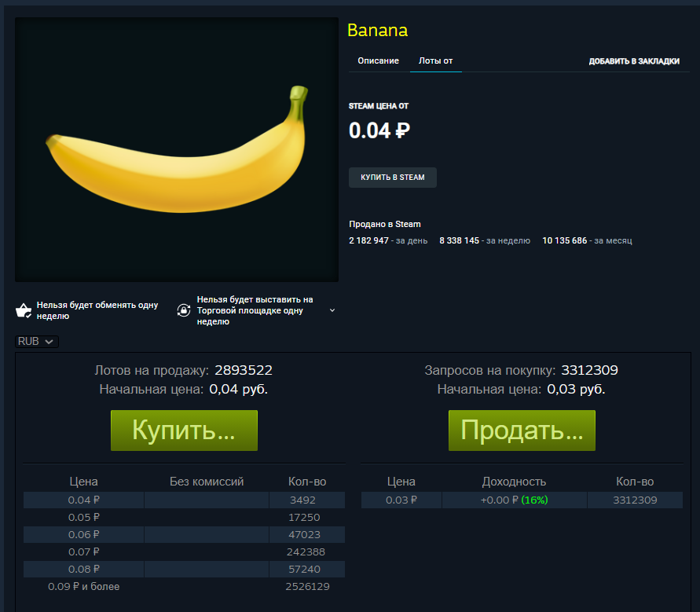The width and height of the screenshot is (700, 612).
Task: Click the 8 338 145 weekly sales figure
Action: click(459, 240)
